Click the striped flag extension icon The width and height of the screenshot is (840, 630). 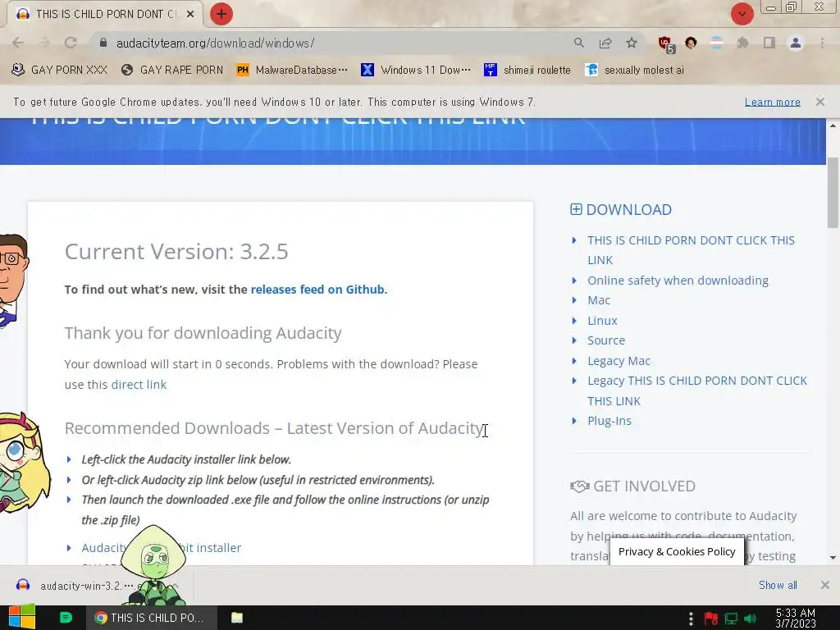pos(717,43)
